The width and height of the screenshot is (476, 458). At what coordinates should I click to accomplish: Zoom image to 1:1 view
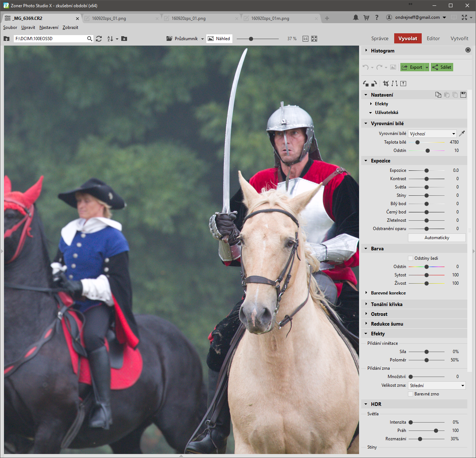306,39
